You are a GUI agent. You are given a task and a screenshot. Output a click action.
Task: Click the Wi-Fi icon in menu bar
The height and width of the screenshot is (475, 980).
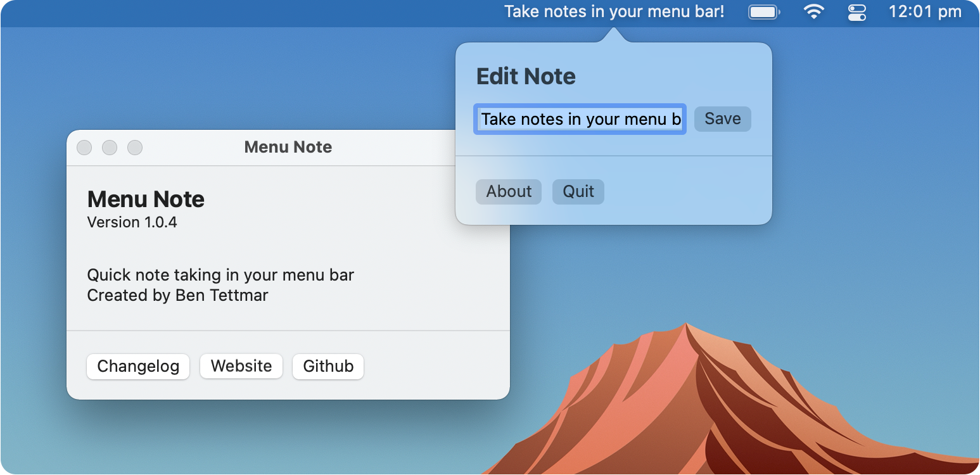813,12
